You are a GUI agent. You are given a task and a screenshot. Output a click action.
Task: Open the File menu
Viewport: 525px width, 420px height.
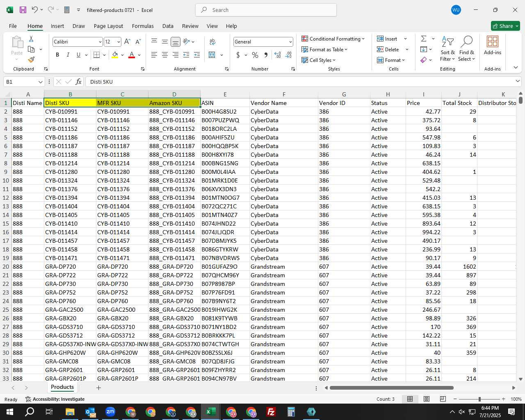coord(13,26)
